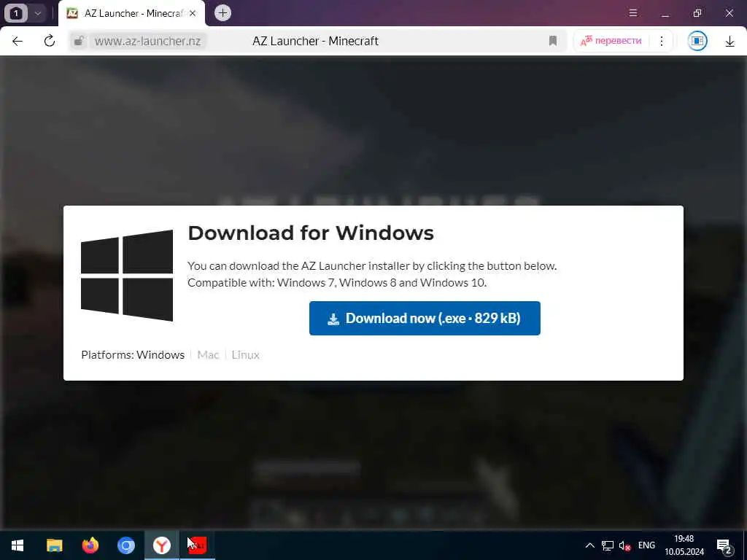Image resolution: width=747 pixels, height=560 pixels.
Task: Click the Download for Windows heading
Action: 311,233
